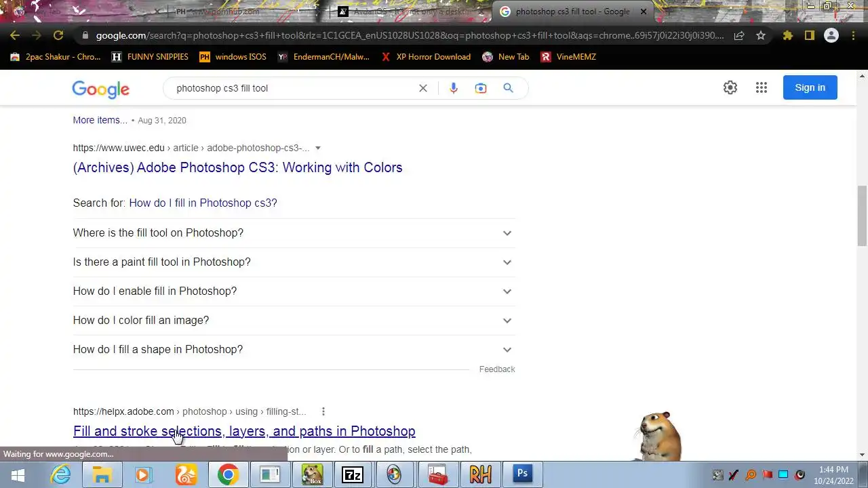Launch Internet Explorer from taskbar
868x488 pixels.
(61, 475)
